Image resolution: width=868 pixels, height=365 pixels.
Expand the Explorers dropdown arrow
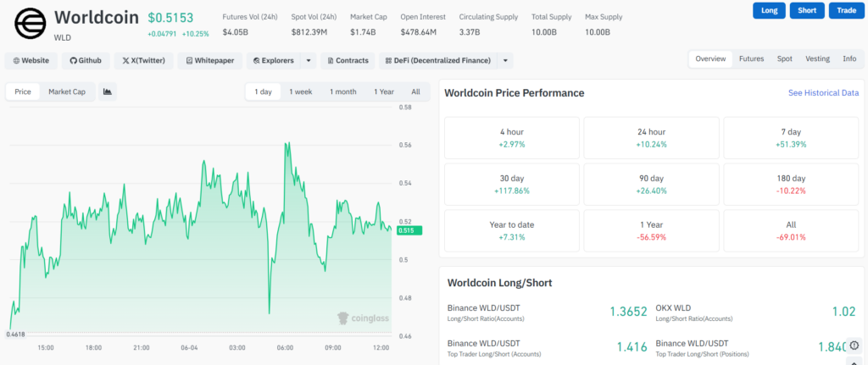click(x=309, y=61)
